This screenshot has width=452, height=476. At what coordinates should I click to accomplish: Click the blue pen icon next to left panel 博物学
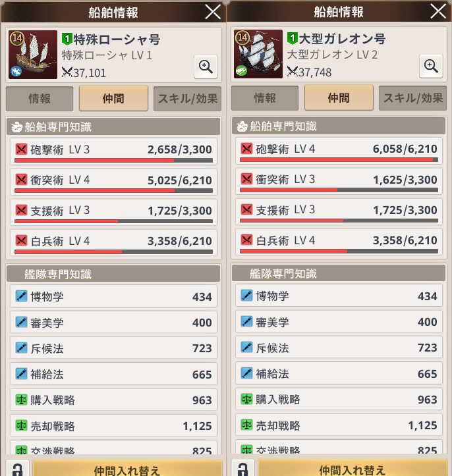(x=21, y=296)
